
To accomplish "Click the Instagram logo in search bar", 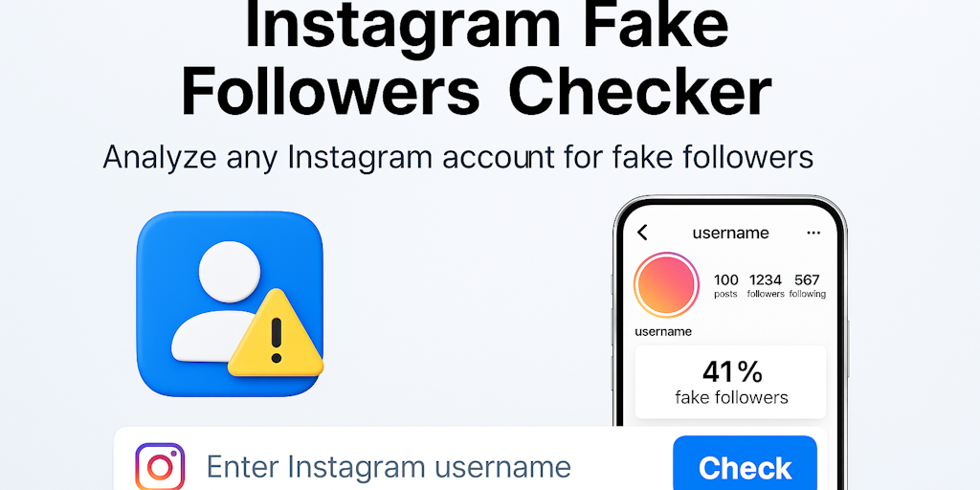I will point(159,467).
